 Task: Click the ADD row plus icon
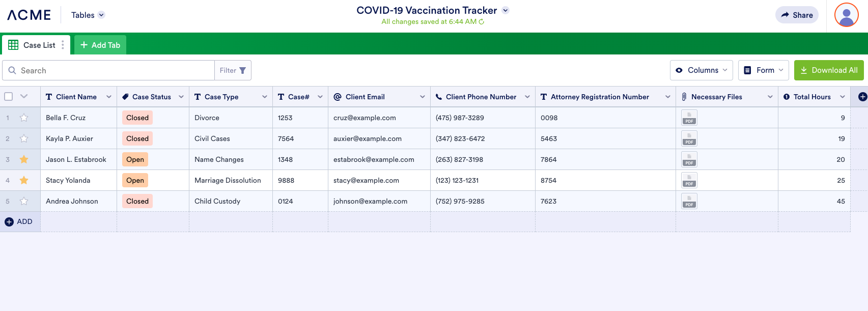[x=9, y=222]
